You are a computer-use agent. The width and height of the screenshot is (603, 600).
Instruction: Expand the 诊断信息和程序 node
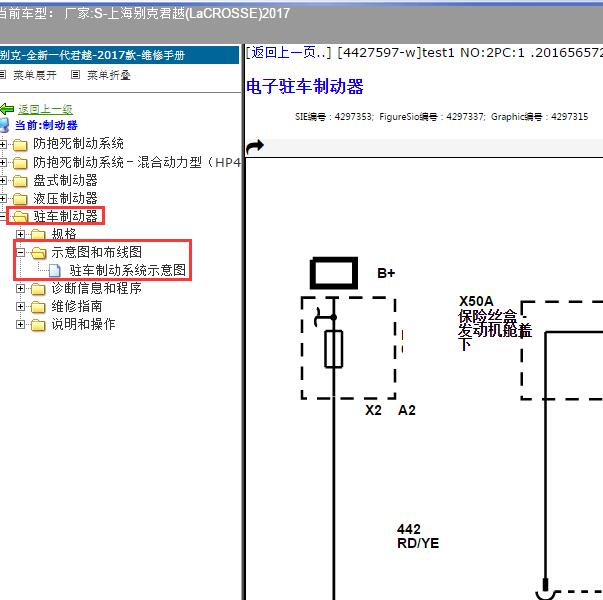(20, 288)
